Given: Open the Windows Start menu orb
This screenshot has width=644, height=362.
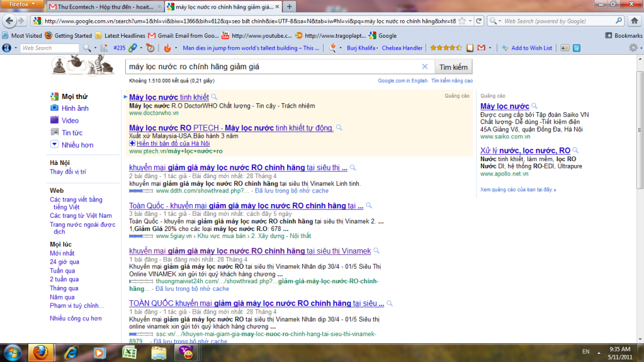Looking at the screenshot, I should click(13, 353).
